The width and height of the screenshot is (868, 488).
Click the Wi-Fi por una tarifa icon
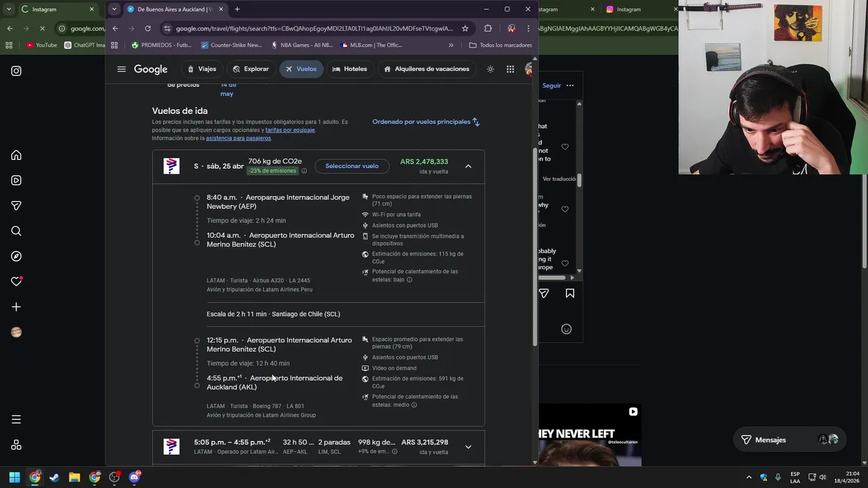click(366, 215)
